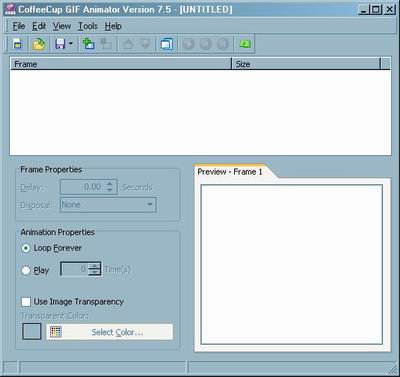Click the rewind animation toolbar button
The width and height of the screenshot is (400, 377).
223,44
